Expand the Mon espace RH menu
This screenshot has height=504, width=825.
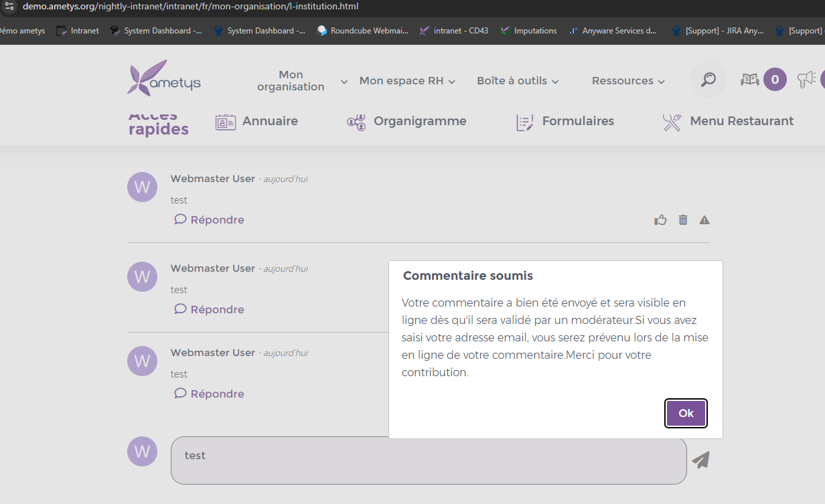click(407, 81)
